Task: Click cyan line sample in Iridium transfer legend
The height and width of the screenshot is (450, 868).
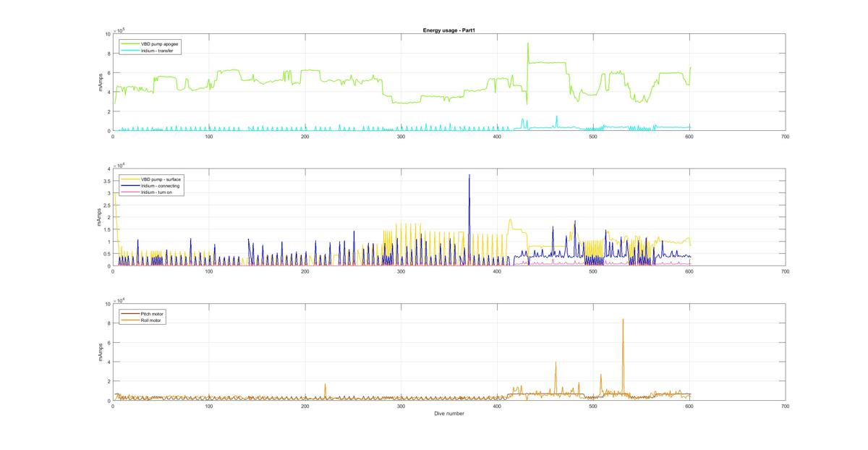Action: pos(129,51)
